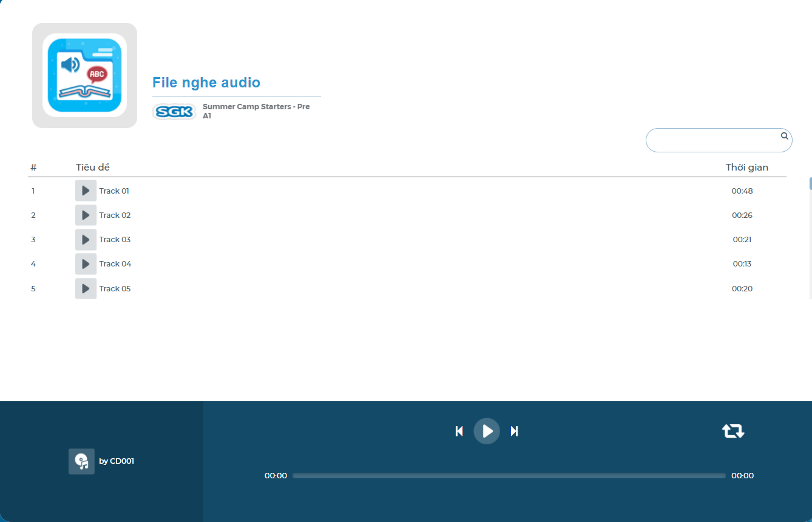Play Track 04 using its play icon
The image size is (812, 522).
[86, 263]
